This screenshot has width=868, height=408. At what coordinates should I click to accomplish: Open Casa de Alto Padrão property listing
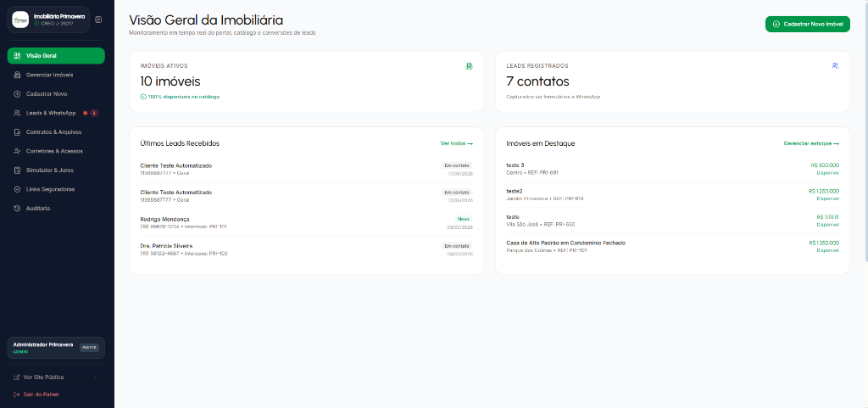coord(672,246)
